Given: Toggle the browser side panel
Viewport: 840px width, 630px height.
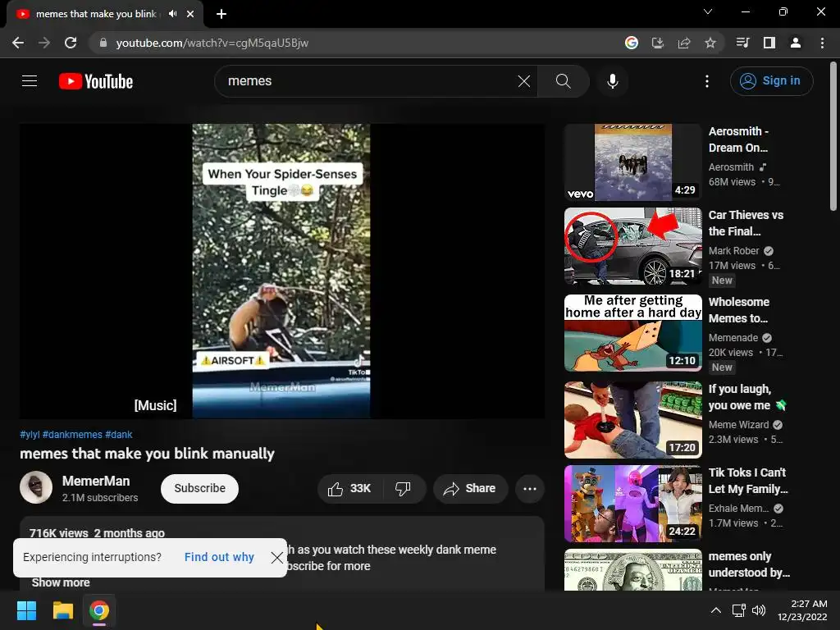Looking at the screenshot, I should tap(769, 43).
